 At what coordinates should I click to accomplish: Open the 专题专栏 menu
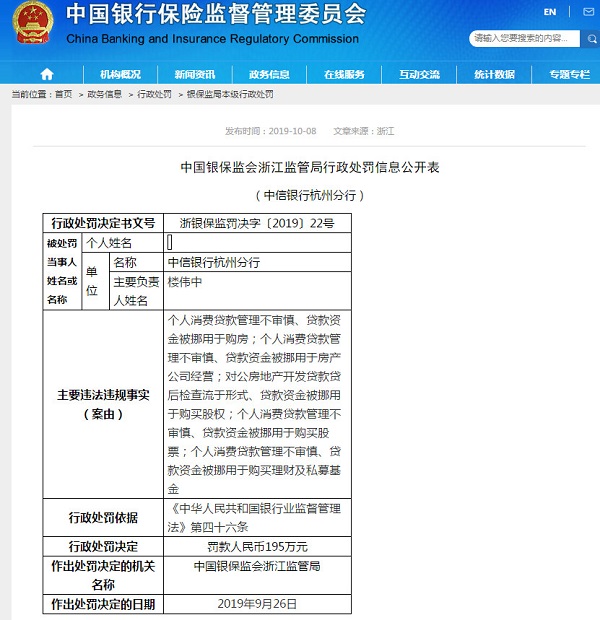(x=568, y=74)
